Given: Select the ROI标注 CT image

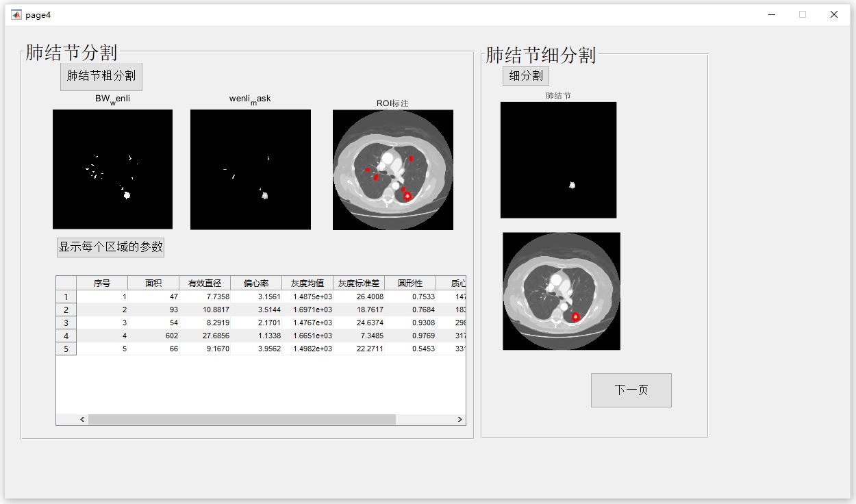Looking at the screenshot, I should coord(393,170).
